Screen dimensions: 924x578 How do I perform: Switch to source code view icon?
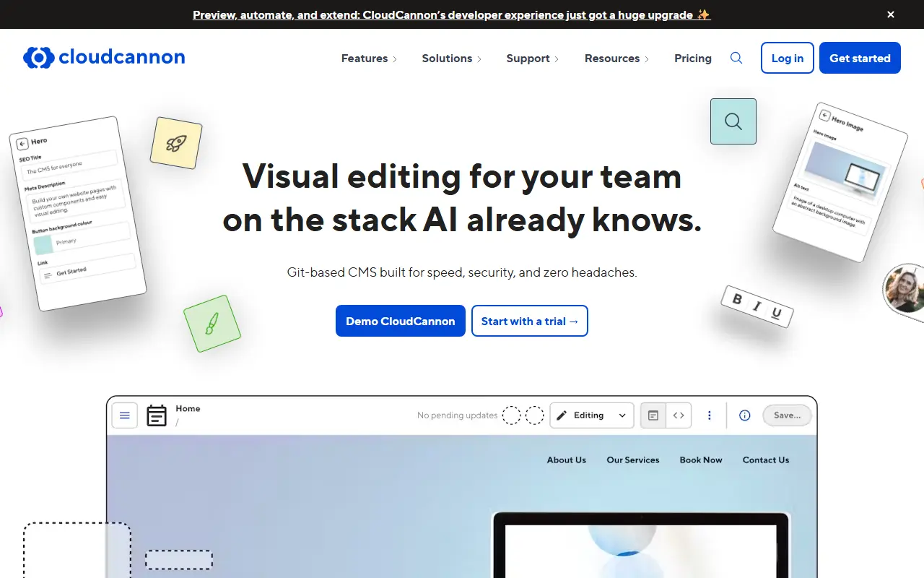coord(679,415)
